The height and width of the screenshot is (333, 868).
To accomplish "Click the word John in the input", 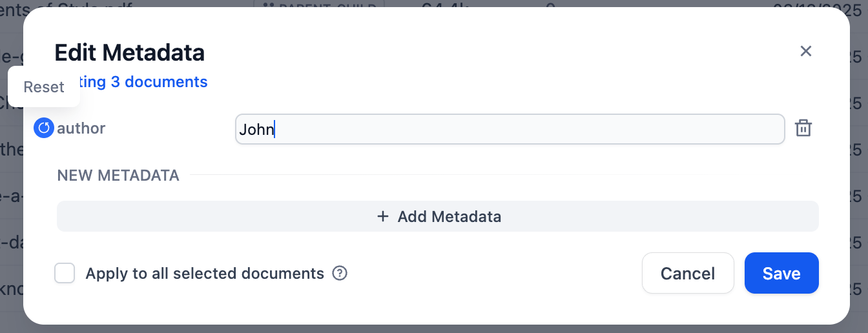I will click(256, 130).
